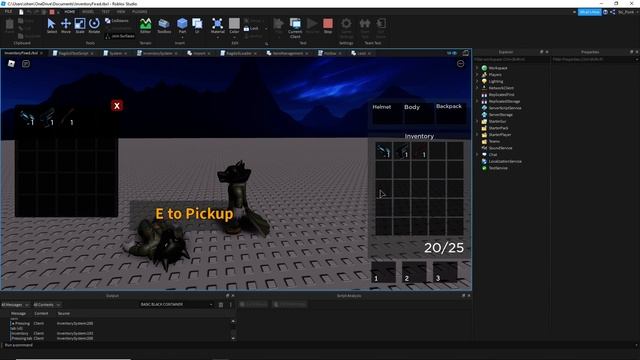This screenshot has height=360, width=640.
Task: Select hotbar slot 3
Action: [445, 272]
